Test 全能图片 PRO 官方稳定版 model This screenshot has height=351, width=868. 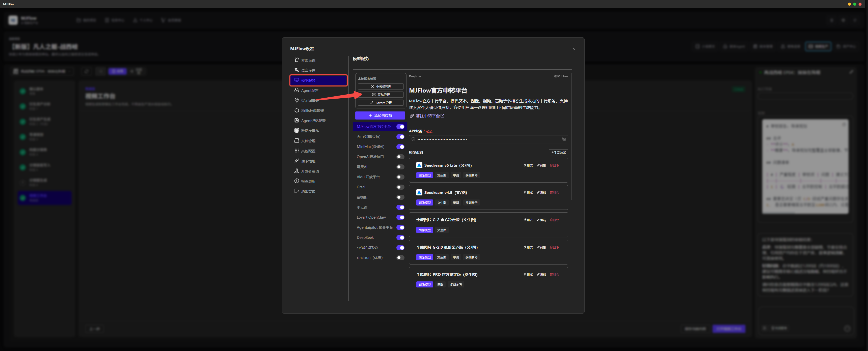(528, 275)
